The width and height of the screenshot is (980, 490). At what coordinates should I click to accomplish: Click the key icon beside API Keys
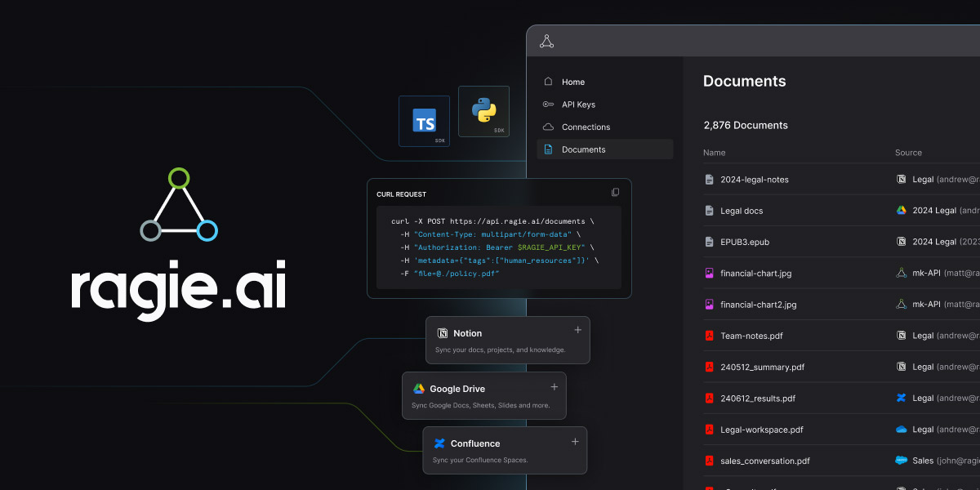550,104
